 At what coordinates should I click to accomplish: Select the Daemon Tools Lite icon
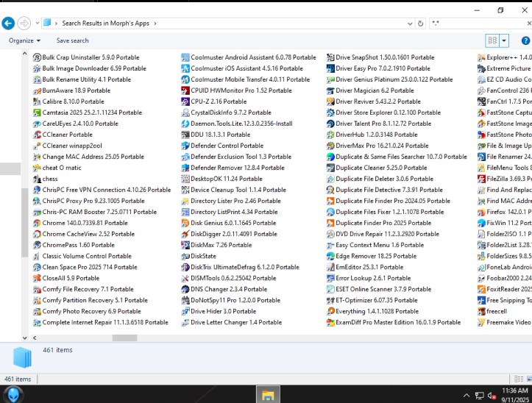click(185, 124)
